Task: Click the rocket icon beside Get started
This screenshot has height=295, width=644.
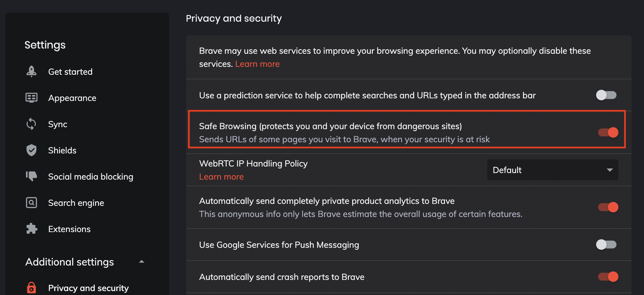Action: pos(31,71)
